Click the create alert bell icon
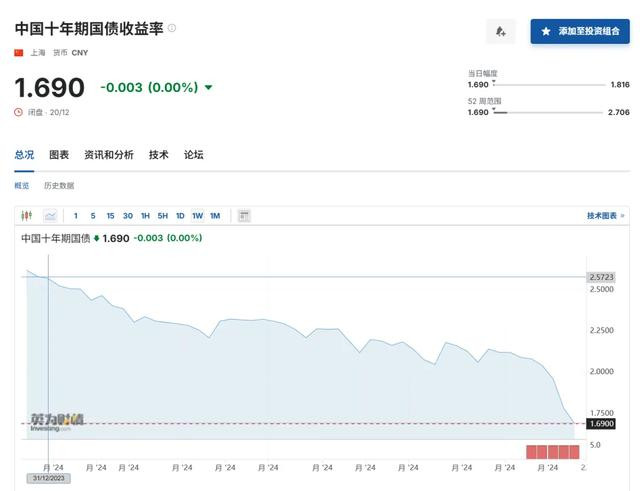 pyautogui.click(x=501, y=31)
